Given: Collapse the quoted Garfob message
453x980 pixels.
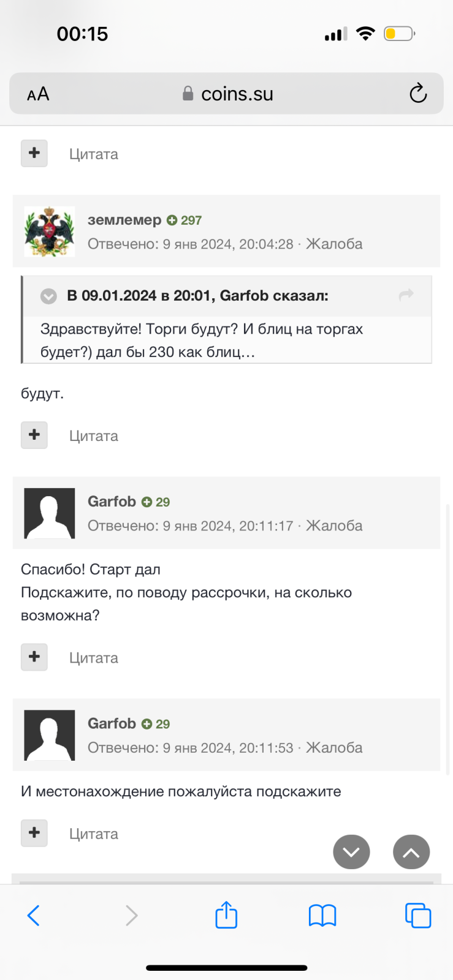Looking at the screenshot, I should (x=48, y=296).
